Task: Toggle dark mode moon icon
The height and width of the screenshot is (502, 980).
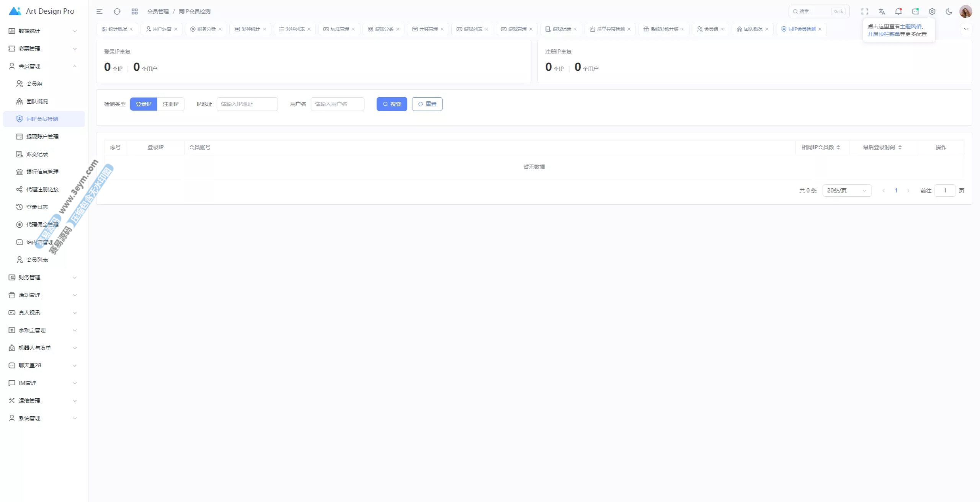Action: [x=949, y=11]
